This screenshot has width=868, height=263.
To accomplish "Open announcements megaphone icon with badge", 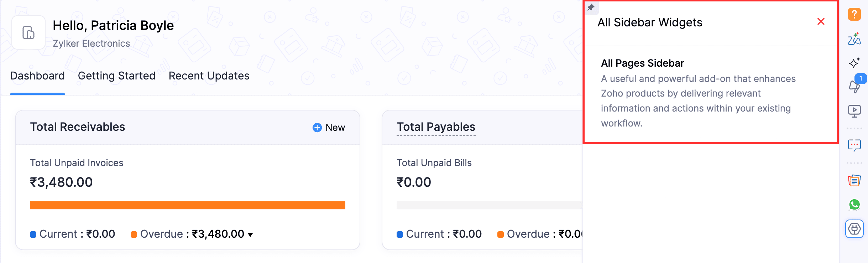I will click(x=854, y=86).
